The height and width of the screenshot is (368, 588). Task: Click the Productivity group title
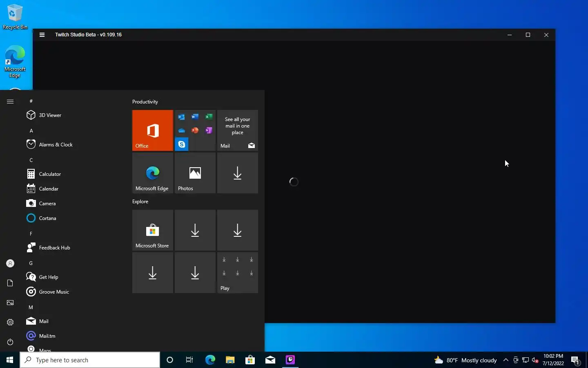(145, 102)
